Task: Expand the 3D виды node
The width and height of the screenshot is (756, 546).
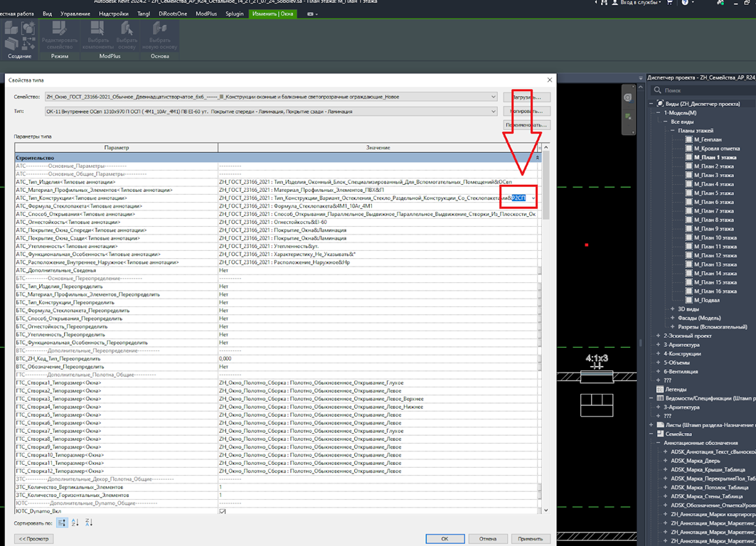Action: pyautogui.click(x=673, y=309)
